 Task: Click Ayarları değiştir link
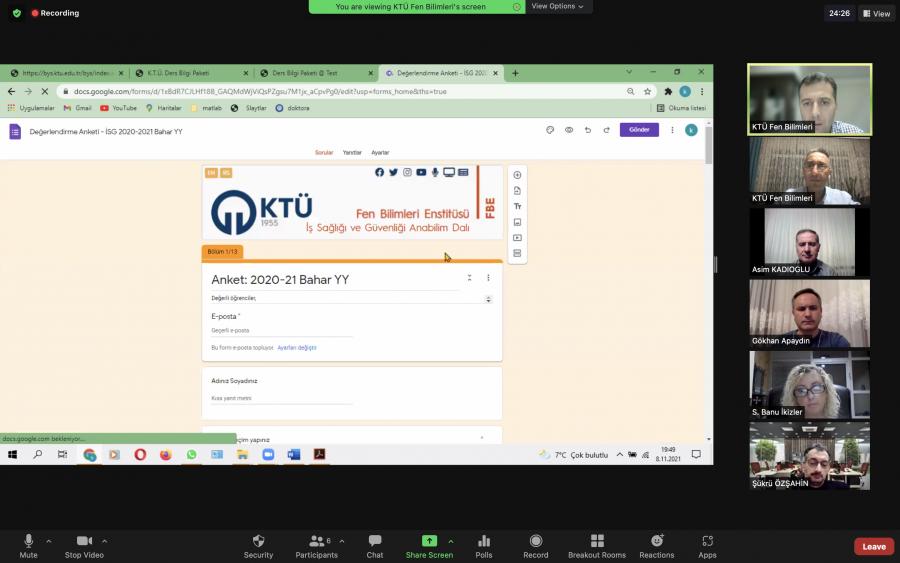tap(297, 348)
